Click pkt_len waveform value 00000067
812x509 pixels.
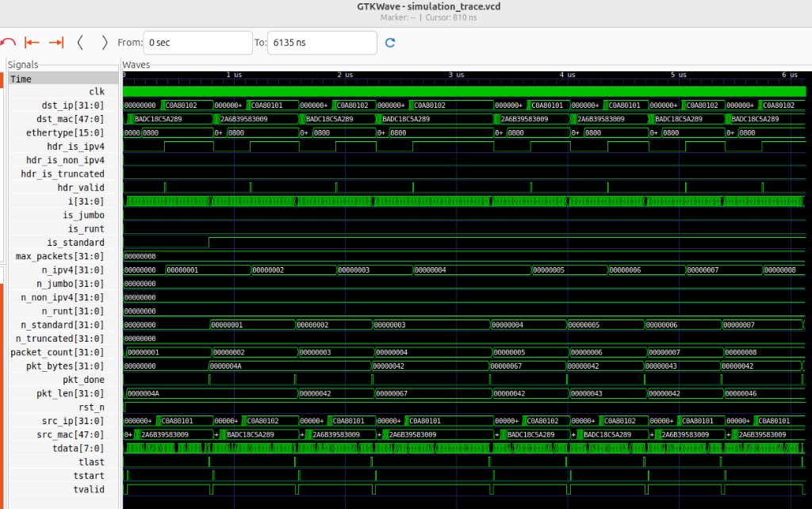392,393
